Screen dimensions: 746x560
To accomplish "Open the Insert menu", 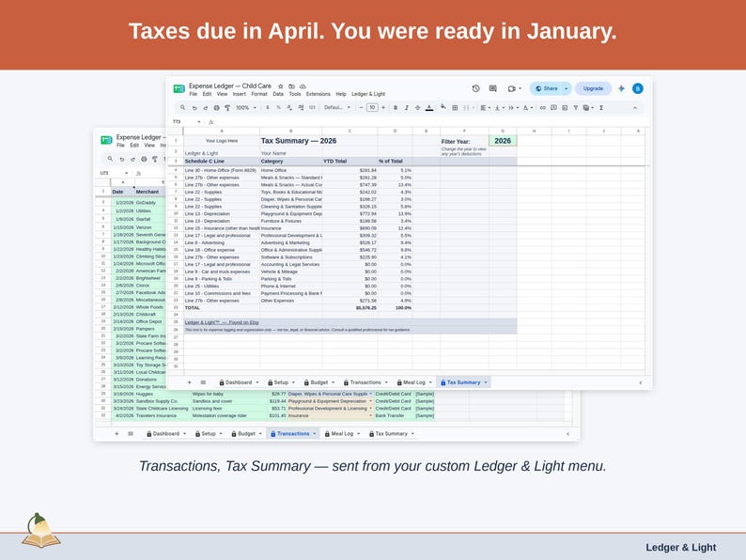I will [x=240, y=94].
